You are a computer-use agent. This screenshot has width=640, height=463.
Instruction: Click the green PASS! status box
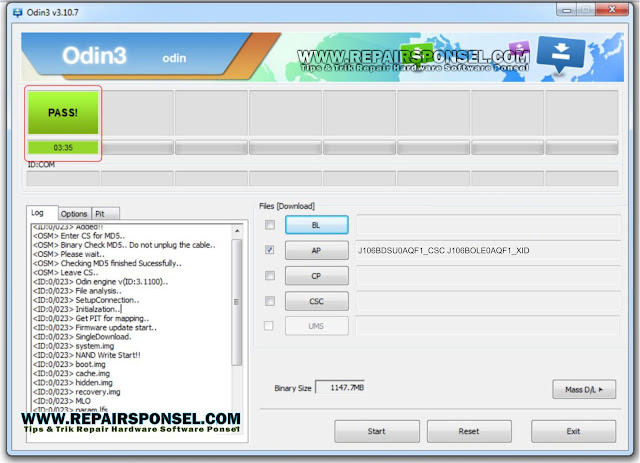63,113
